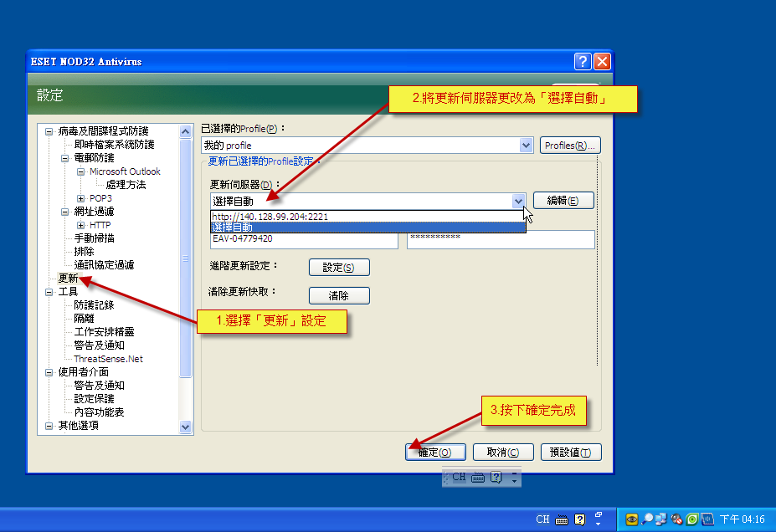Viewport: 776px width, 532px height.
Task: Collapse the Microsoft Outlook tree node
Action: tap(80, 171)
